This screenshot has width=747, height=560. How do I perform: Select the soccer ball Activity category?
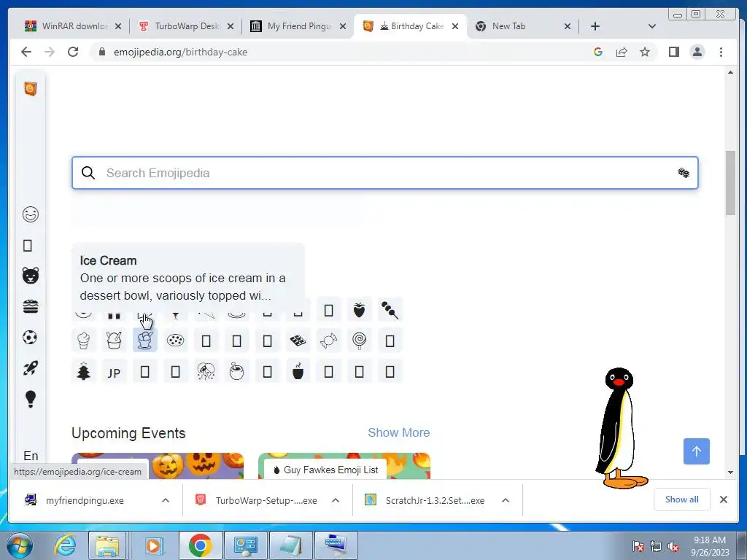click(x=31, y=337)
